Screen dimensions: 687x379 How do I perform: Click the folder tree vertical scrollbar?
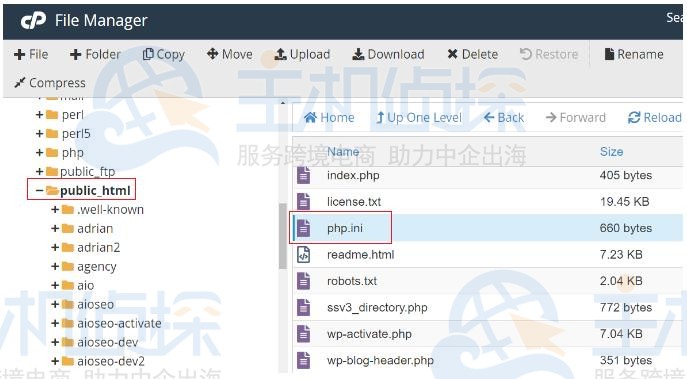(x=283, y=236)
